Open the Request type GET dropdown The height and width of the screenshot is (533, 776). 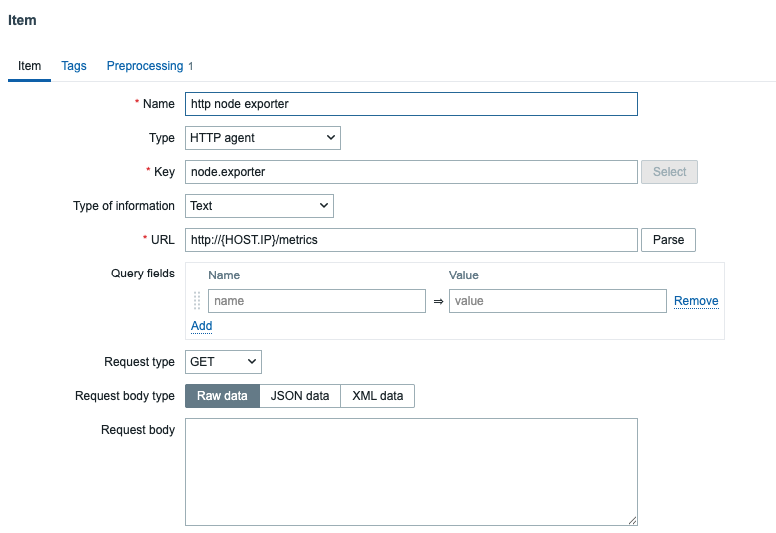tap(223, 362)
